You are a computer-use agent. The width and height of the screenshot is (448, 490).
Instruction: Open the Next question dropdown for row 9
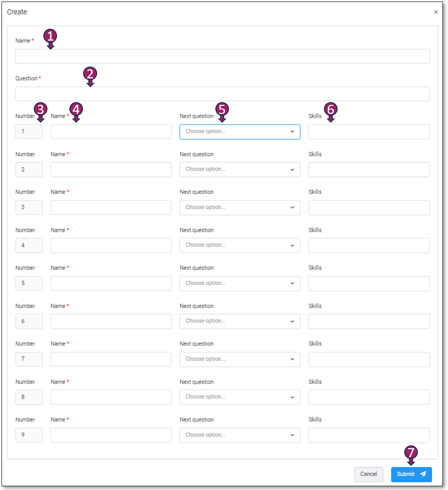240,435
